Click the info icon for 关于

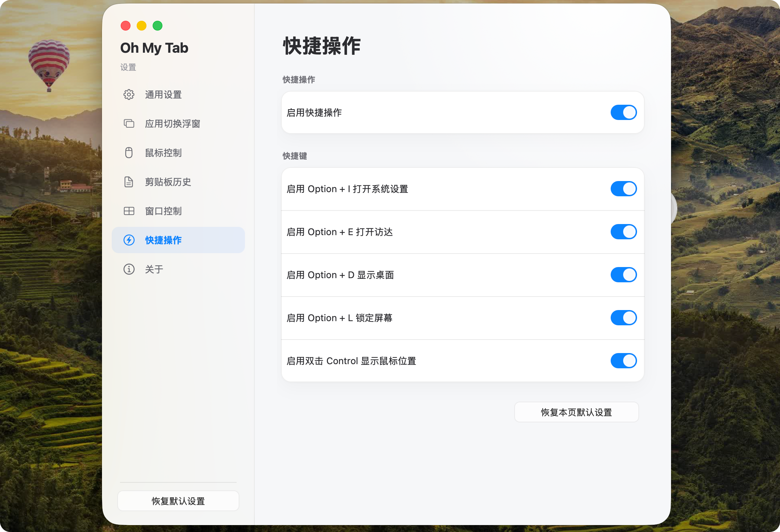click(129, 269)
